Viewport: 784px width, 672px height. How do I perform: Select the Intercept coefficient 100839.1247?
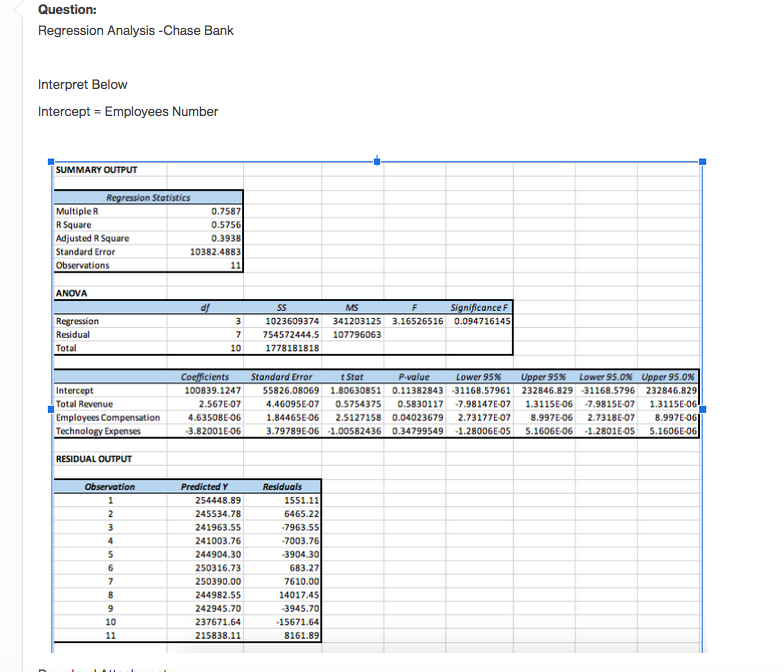[211, 389]
